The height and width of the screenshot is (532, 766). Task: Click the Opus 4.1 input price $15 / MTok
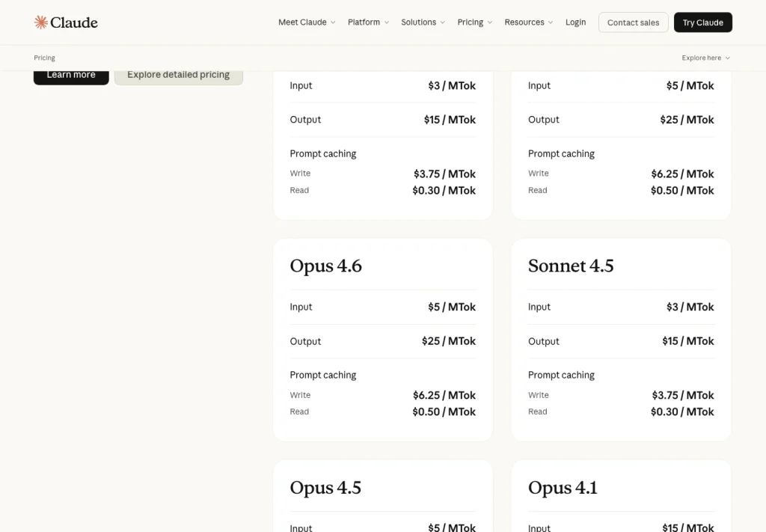tap(688, 528)
